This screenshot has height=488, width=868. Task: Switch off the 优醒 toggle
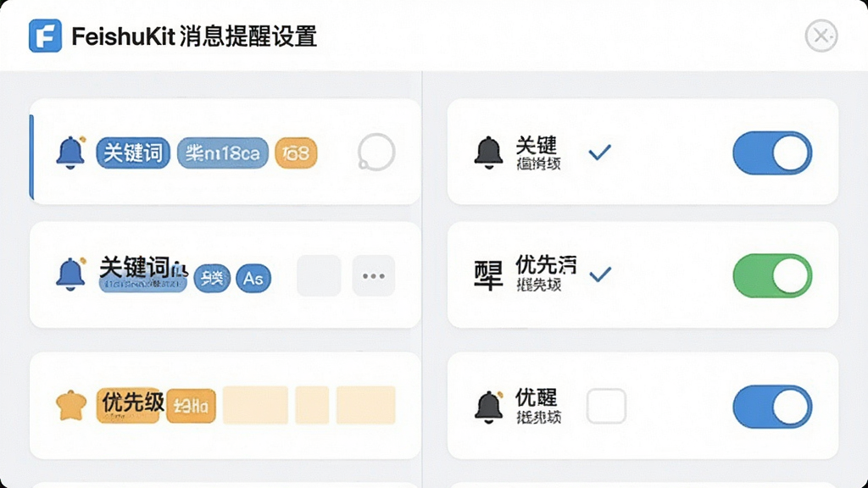pyautogui.click(x=772, y=407)
